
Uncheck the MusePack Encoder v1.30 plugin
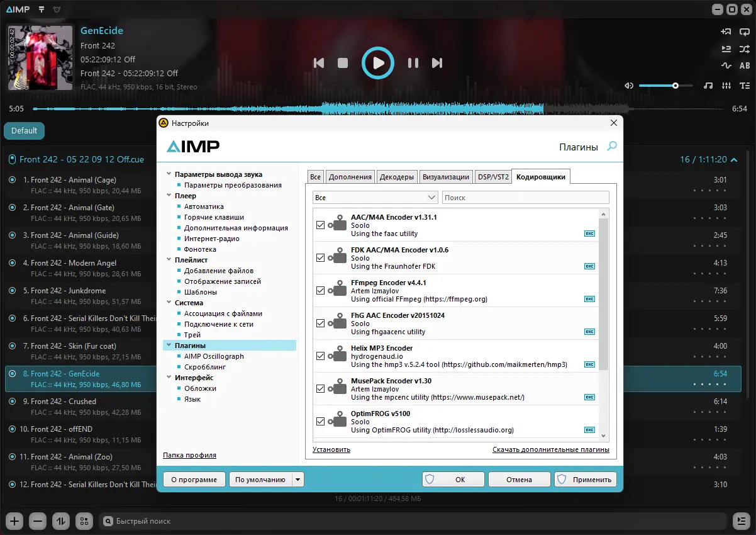pyautogui.click(x=320, y=388)
